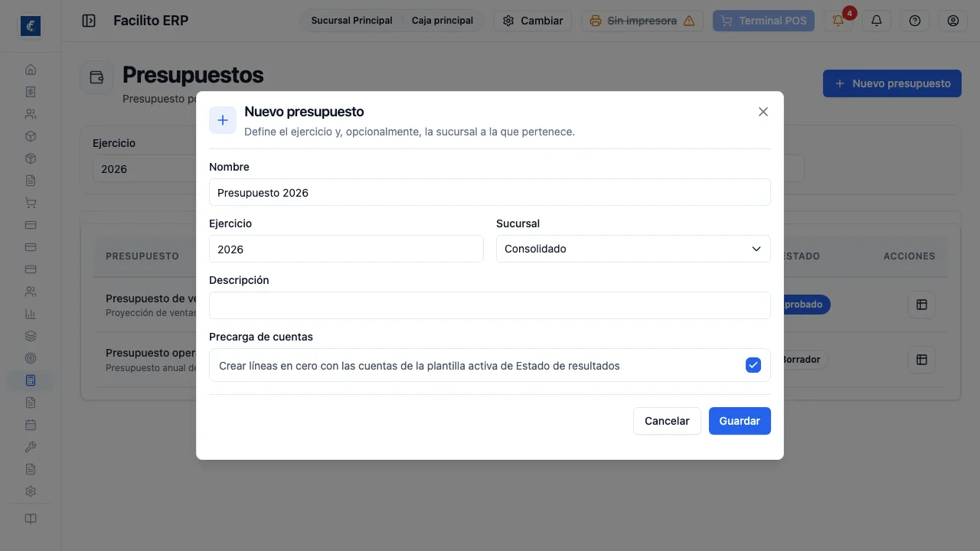The width and height of the screenshot is (980, 551).
Task: Open the book documentation icon at the sidebar bottom
Action: tap(31, 519)
